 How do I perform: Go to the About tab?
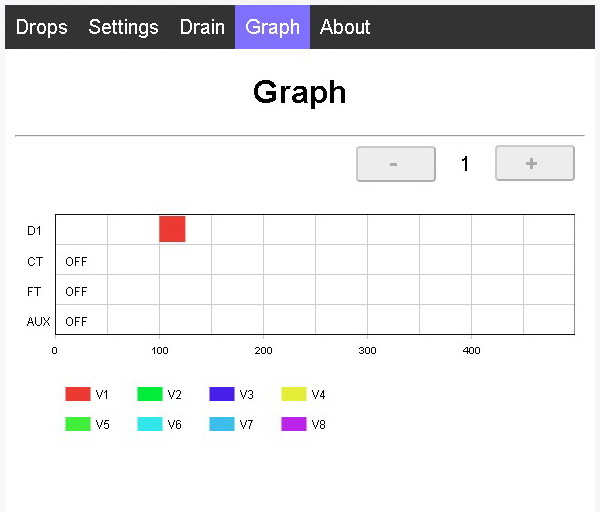tap(345, 27)
